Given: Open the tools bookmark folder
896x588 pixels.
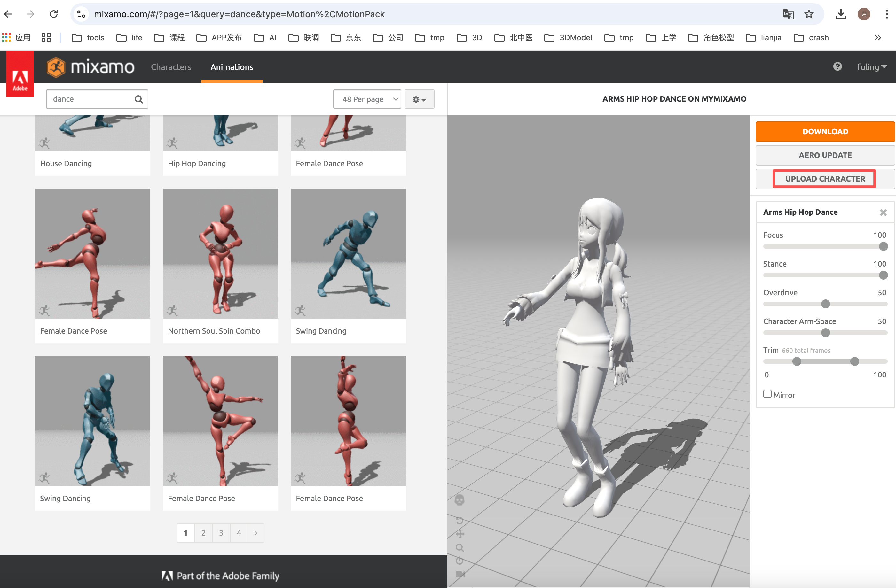Looking at the screenshot, I should click(x=88, y=38).
